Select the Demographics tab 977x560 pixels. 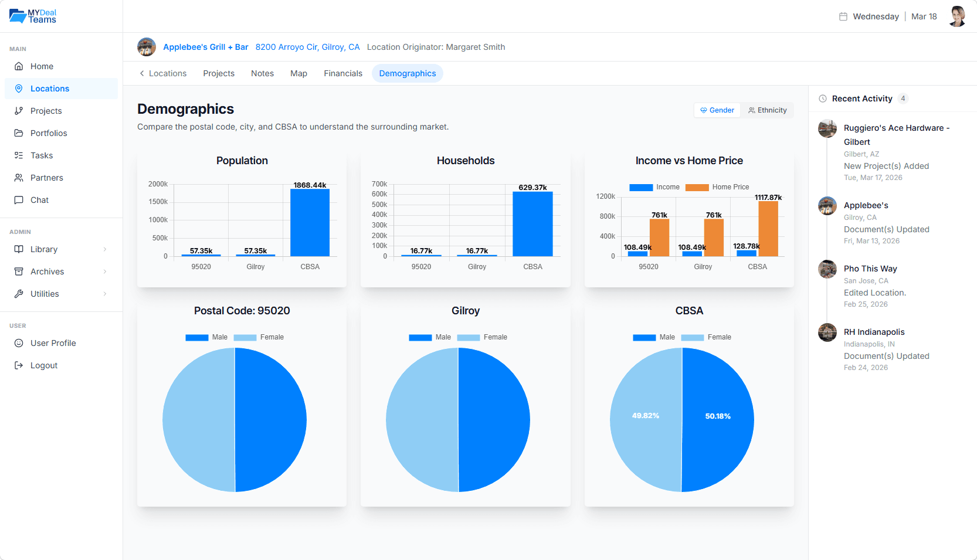(x=408, y=73)
